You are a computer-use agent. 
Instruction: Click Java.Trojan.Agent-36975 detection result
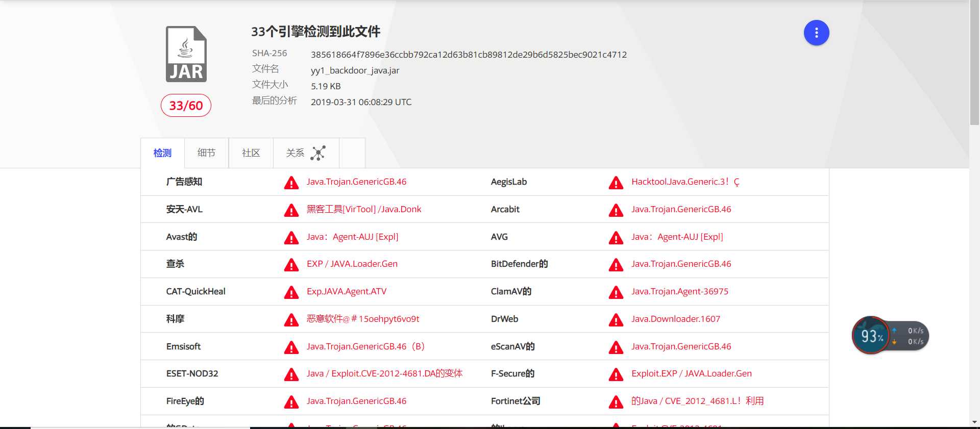[x=680, y=291]
